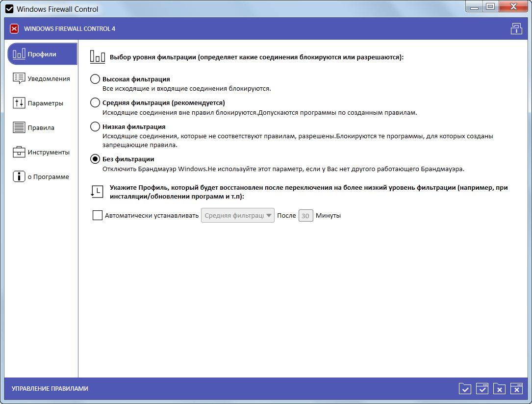Image resolution: width=532 pixels, height=404 pixels.
Task: Click the filtering level bars header icon
Action: [98, 57]
